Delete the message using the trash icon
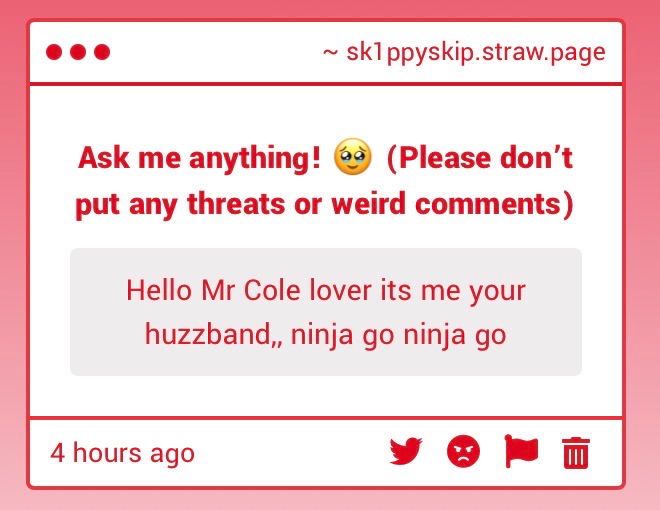660x510 pixels. click(x=576, y=453)
